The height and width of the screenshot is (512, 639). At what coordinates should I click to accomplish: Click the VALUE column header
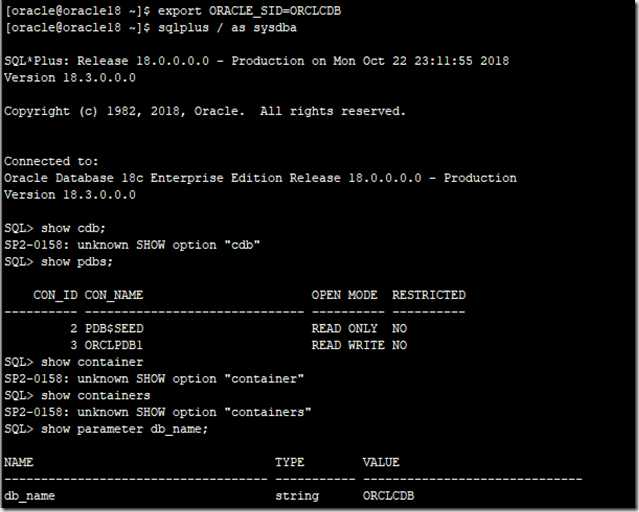tap(381, 462)
